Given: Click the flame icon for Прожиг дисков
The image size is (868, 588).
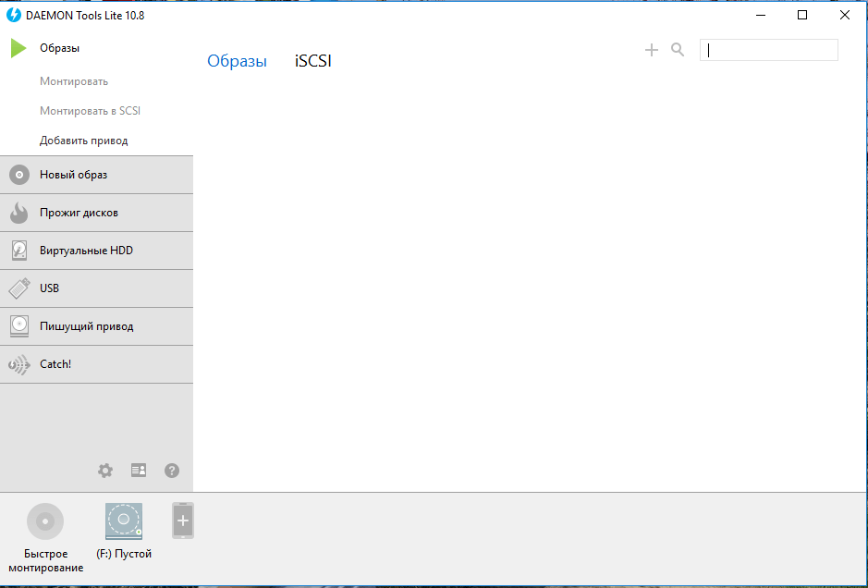Looking at the screenshot, I should click(19, 213).
